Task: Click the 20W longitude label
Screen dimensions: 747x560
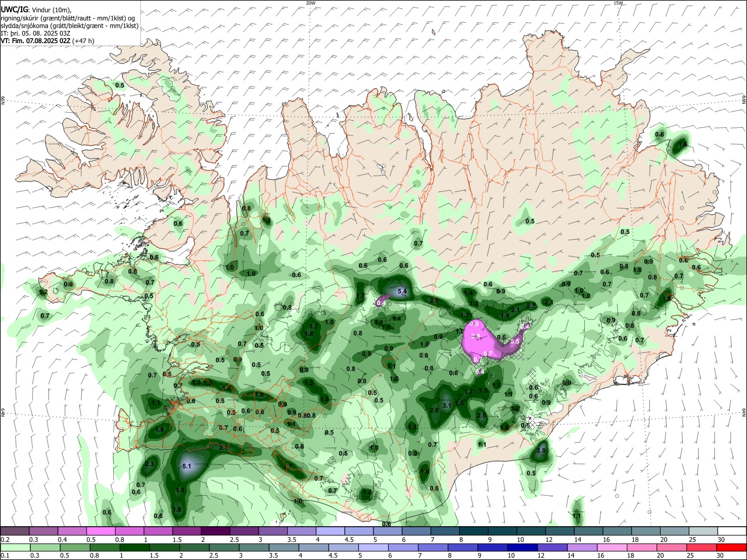Action: pos(310,3)
